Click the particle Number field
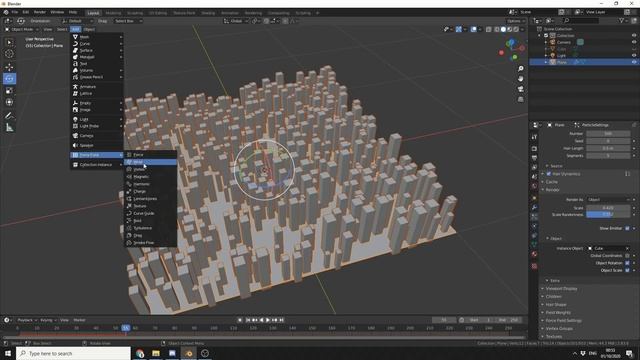Image resolution: width=640 pixels, height=360 pixels. (608, 133)
